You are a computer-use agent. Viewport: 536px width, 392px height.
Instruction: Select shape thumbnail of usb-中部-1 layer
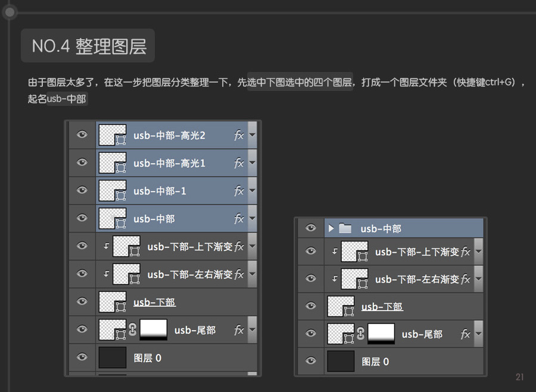click(113, 190)
